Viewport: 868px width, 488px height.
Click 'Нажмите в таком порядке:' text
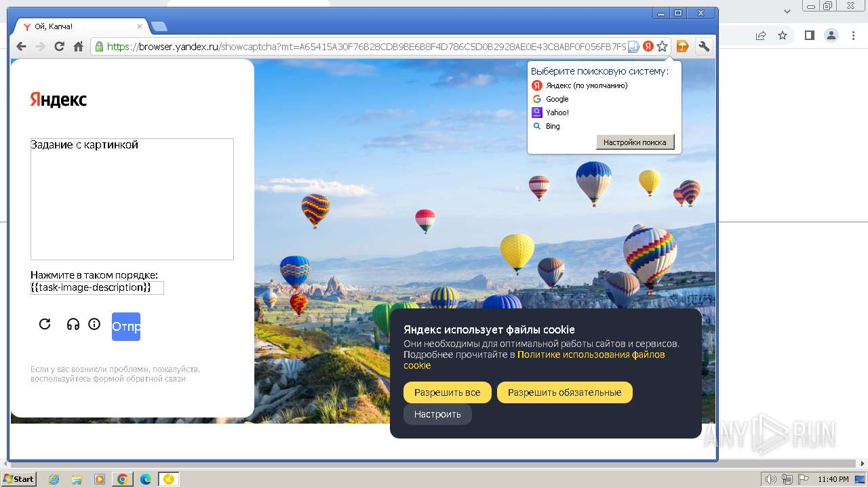(x=94, y=275)
